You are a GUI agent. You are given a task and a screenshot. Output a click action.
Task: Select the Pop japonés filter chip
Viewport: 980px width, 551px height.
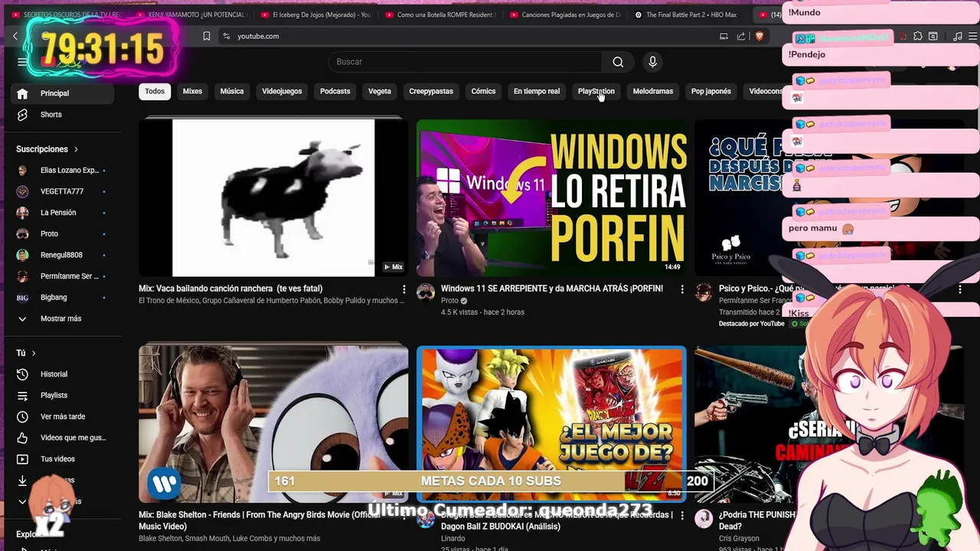(711, 91)
